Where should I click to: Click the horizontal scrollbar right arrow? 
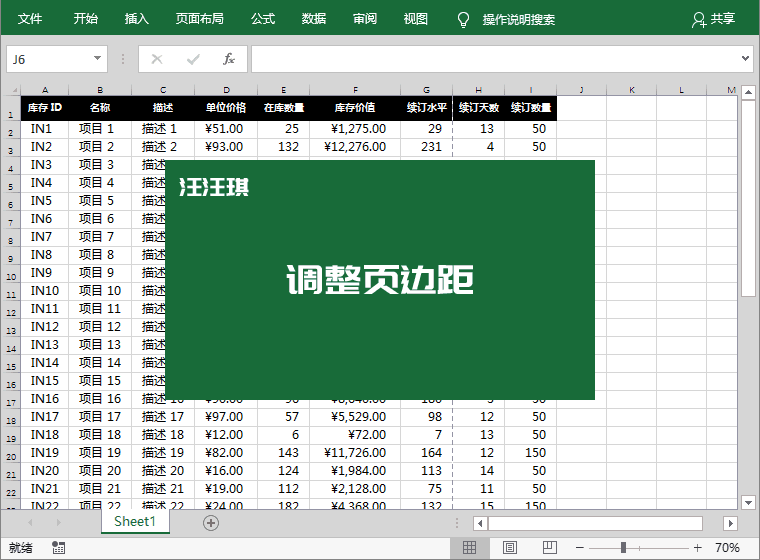coord(730,523)
